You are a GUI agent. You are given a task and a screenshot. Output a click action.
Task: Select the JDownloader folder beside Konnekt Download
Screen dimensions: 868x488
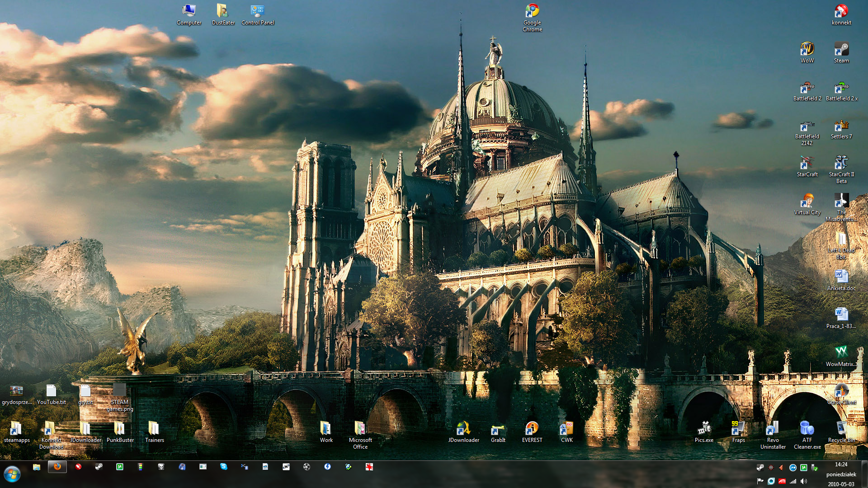pos(85,432)
